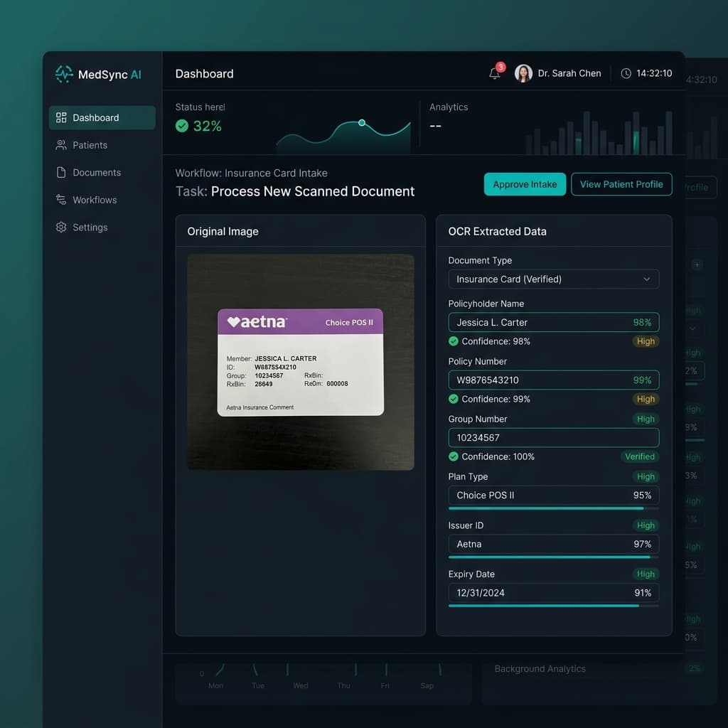728x728 pixels.
Task: Click the Dashboard grid icon in sidebar
Action: (x=61, y=117)
